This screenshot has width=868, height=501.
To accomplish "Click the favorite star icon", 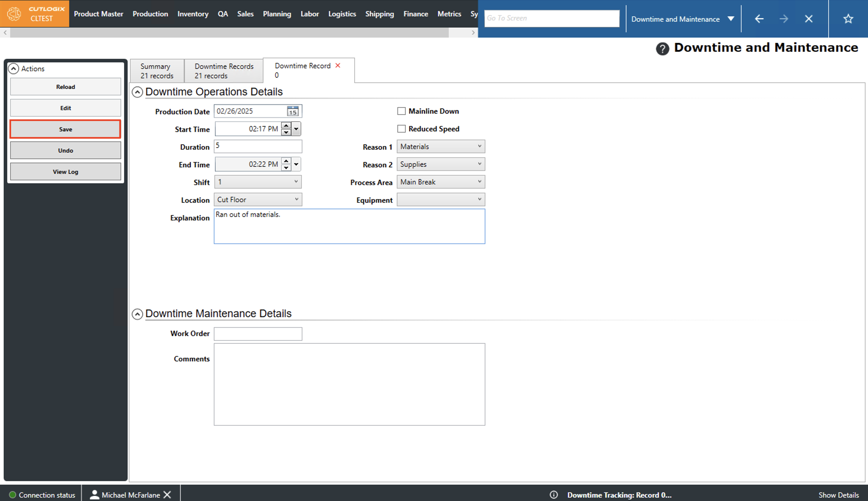I will [x=848, y=19].
